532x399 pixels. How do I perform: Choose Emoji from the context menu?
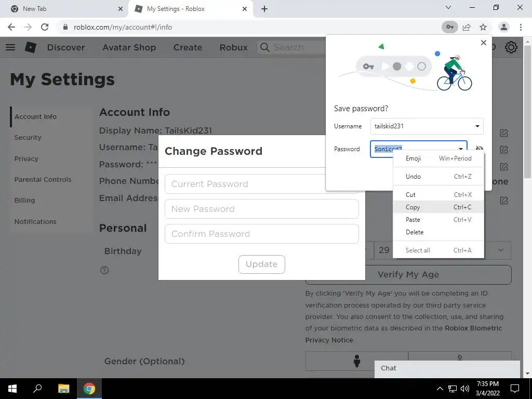438,158
